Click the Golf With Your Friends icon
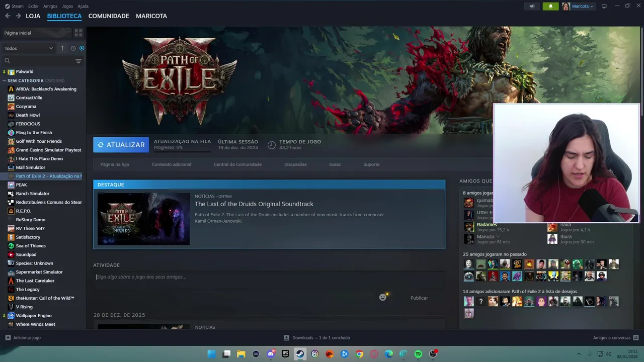Image resolution: width=644 pixels, height=362 pixels. tap(11, 141)
